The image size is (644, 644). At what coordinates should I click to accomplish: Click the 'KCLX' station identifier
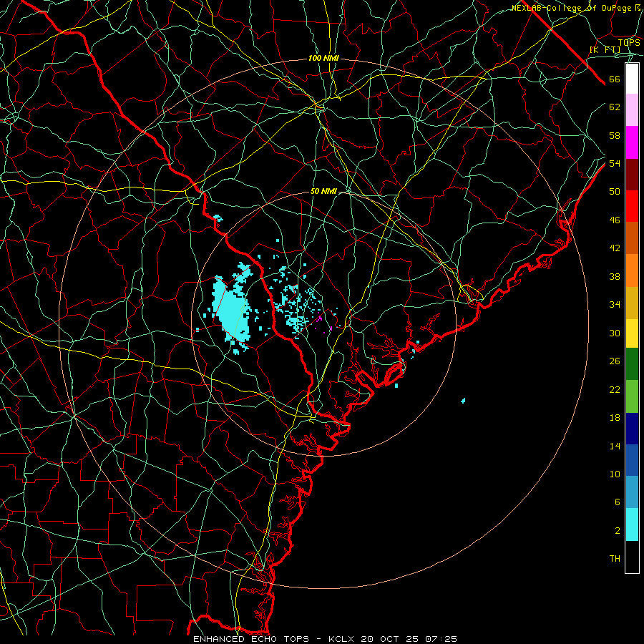[342, 639]
